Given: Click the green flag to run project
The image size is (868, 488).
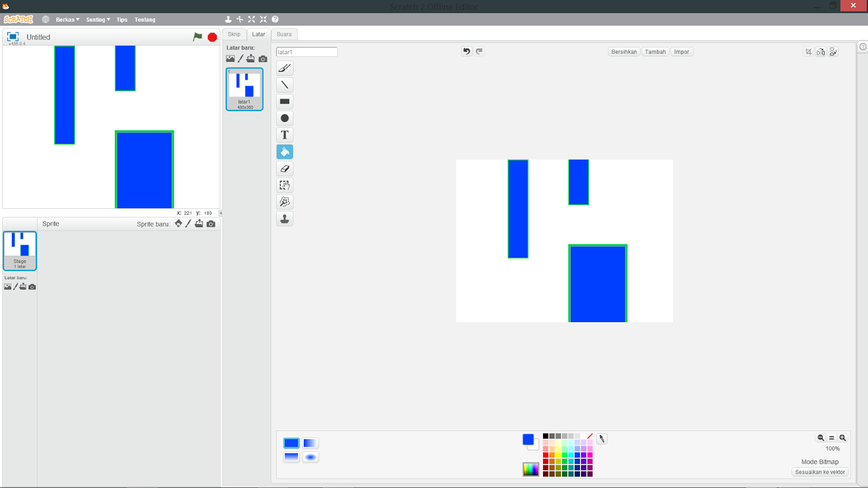Looking at the screenshot, I should tap(197, 36).
